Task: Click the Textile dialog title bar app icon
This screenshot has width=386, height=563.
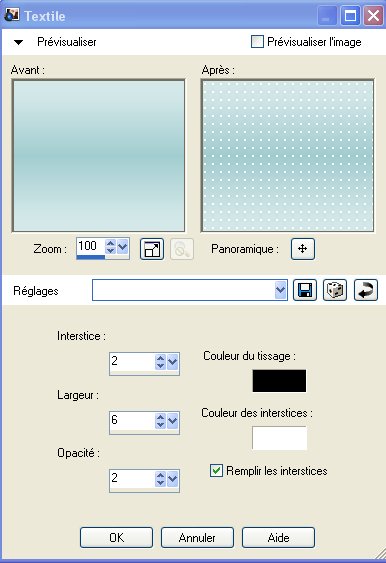Action: (x=11, y=15)
